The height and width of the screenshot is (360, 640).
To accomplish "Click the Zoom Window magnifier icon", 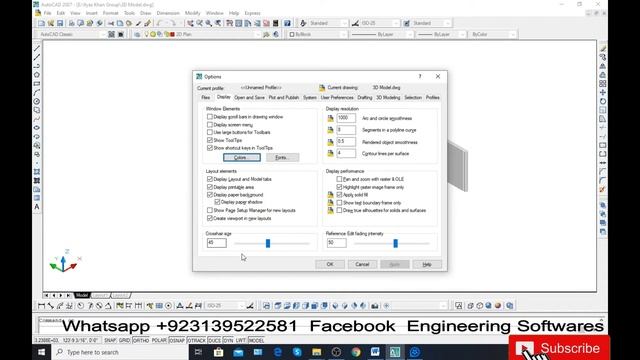I will pyautogui.click(x=209, y=23).
